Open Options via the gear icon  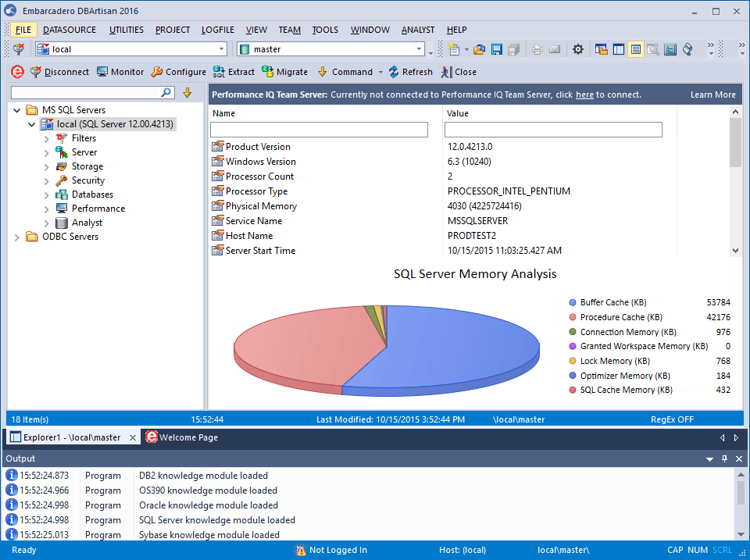point(578,49)
